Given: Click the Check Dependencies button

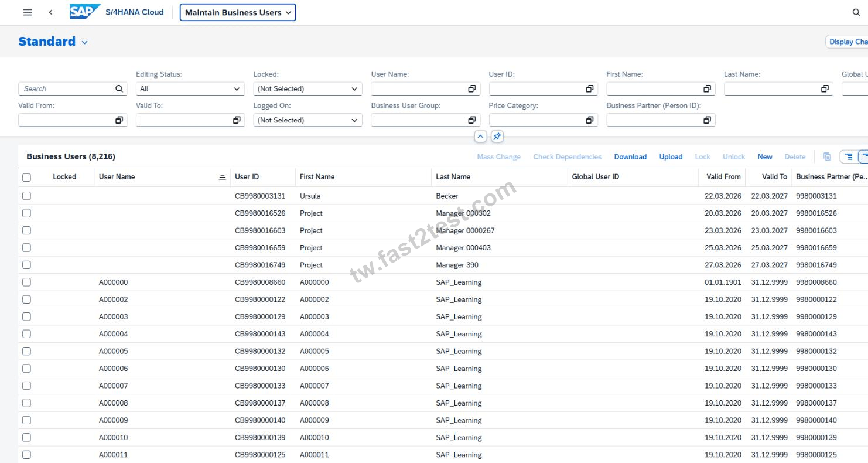Looking at the screenshot, I should click(567, 157).
